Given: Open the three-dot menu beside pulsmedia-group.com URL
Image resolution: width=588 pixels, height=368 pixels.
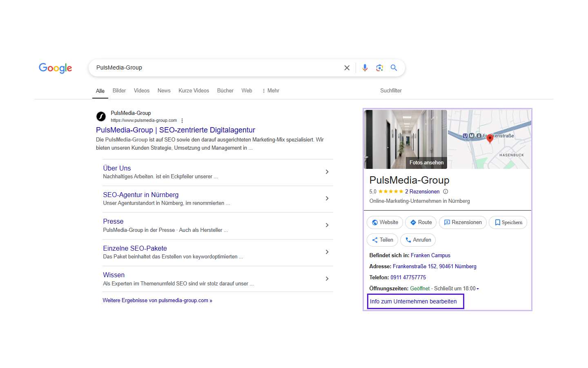Looking at the screenshot, I should (x=182, y=121).
